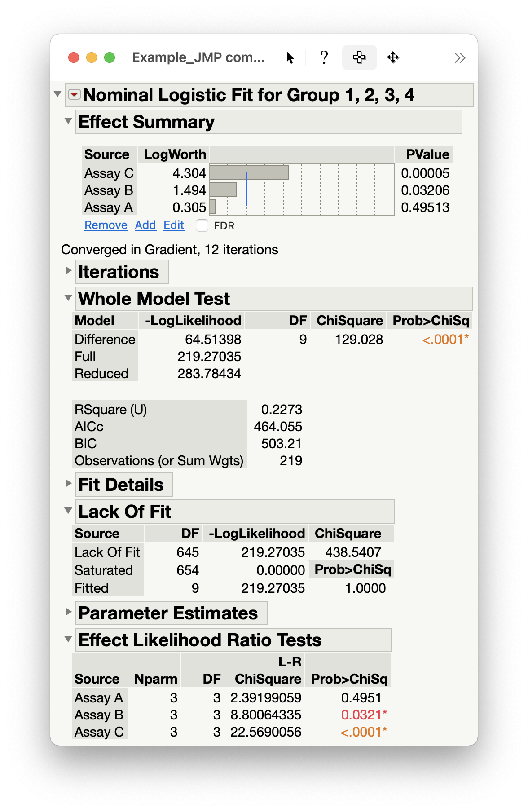Click Assay C in Likelihood Ratio Tests
This screenshot has width=528, height=812.
(99, 732)
